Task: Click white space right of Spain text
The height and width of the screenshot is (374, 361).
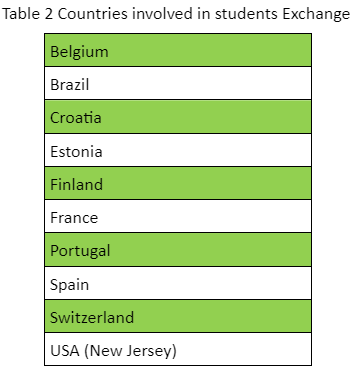Action: click(200, 283)
